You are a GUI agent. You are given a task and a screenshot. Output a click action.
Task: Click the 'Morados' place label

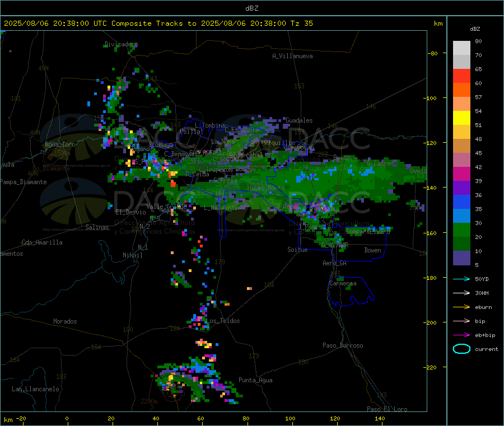(65, 321)
